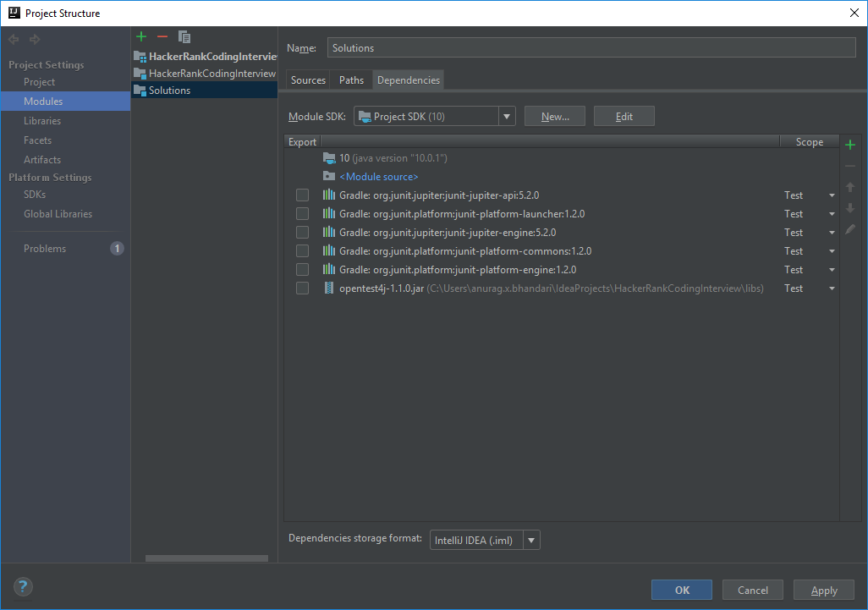This screenshot has height=610, width=868.
Task: Open help with the question mark icon
Action: (23, 587)
